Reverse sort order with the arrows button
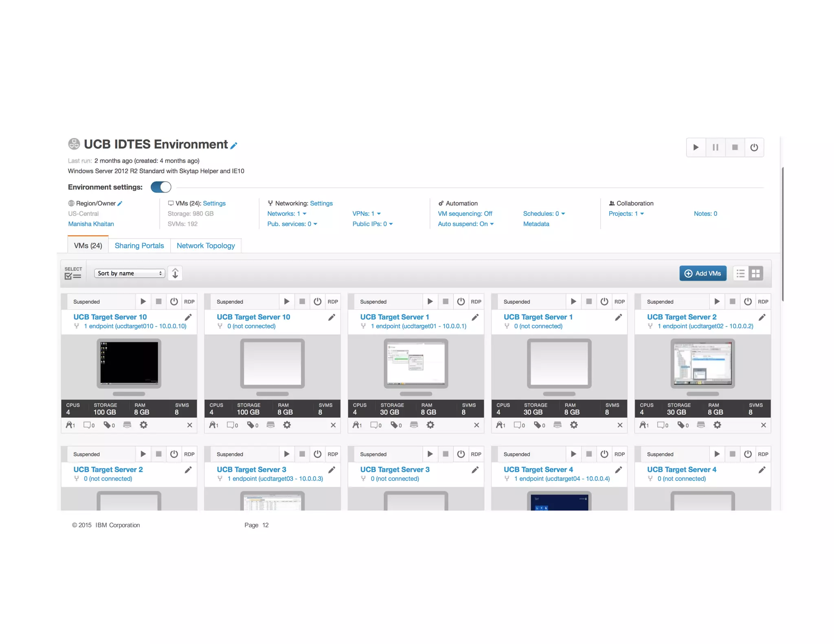The height and width of the screenshot is (644, 834). point(175,273)
